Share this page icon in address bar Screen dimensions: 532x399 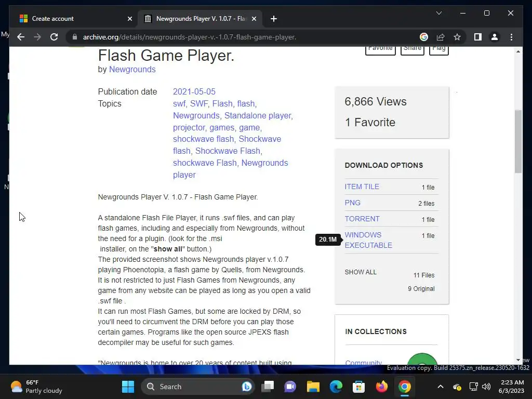pyautogui.click(x=441, y=37)
